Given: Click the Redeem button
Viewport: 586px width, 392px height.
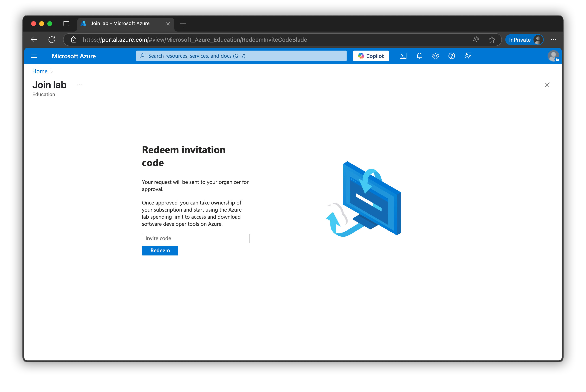Looking at the screenshot, I should click(x=160, y=250).
